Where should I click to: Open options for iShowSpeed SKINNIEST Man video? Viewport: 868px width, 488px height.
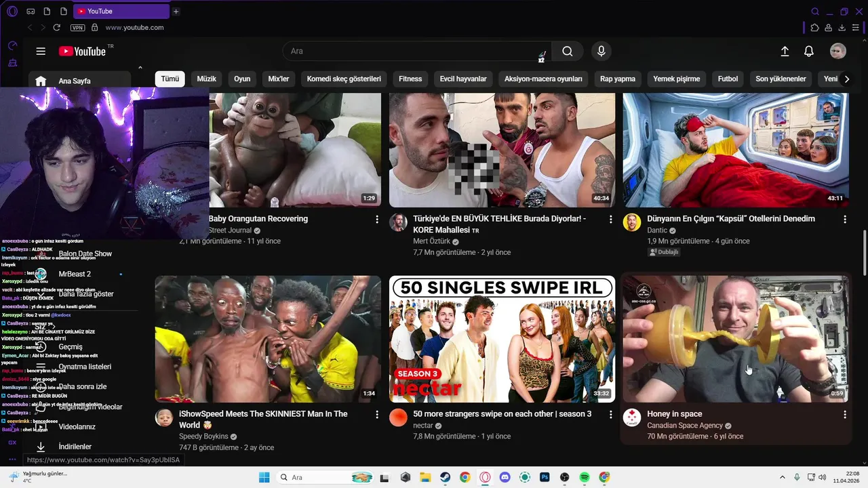pos(377,415)
